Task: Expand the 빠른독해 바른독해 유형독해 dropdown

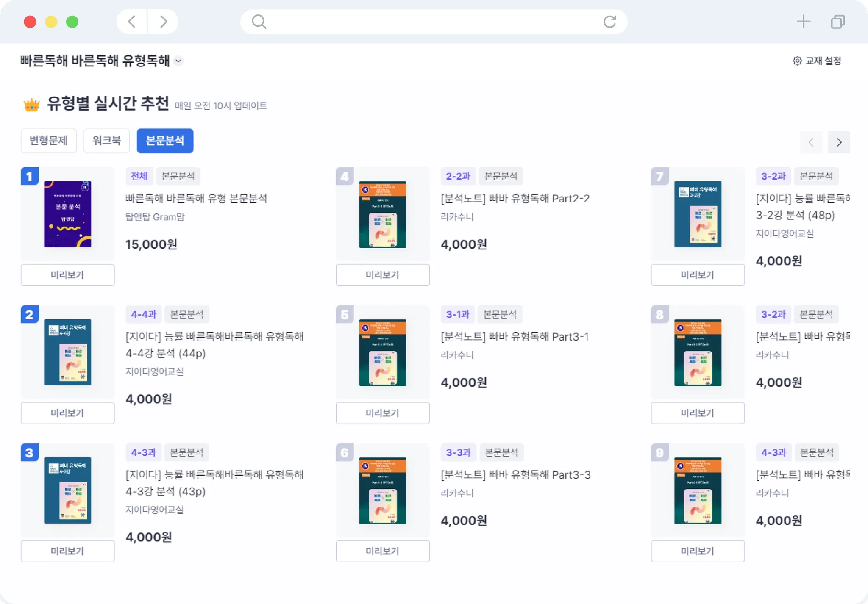Action: coord(179,61)
